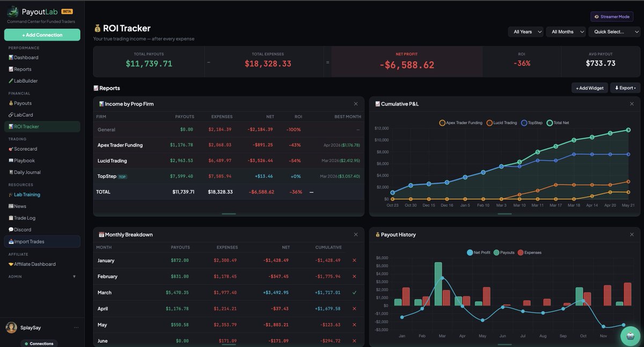Screen dimensions: 644x347
Task: Toggle Total Net legend series
Action: click(558, 123)
